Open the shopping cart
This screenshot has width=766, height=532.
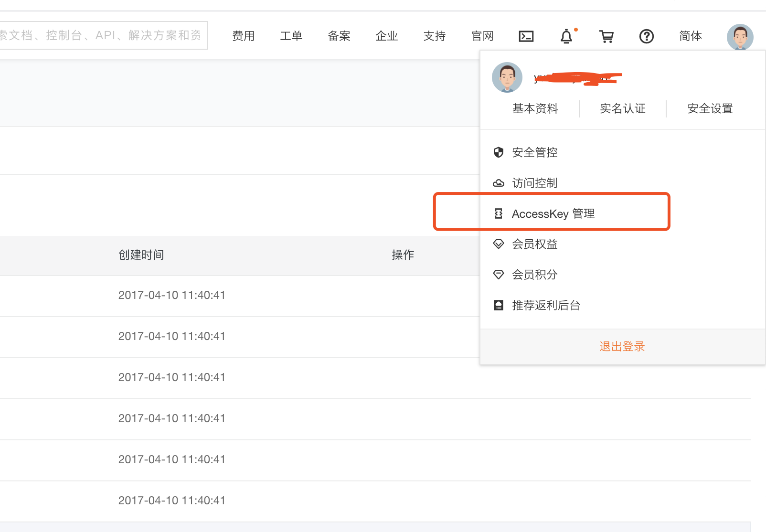point(606,36)
